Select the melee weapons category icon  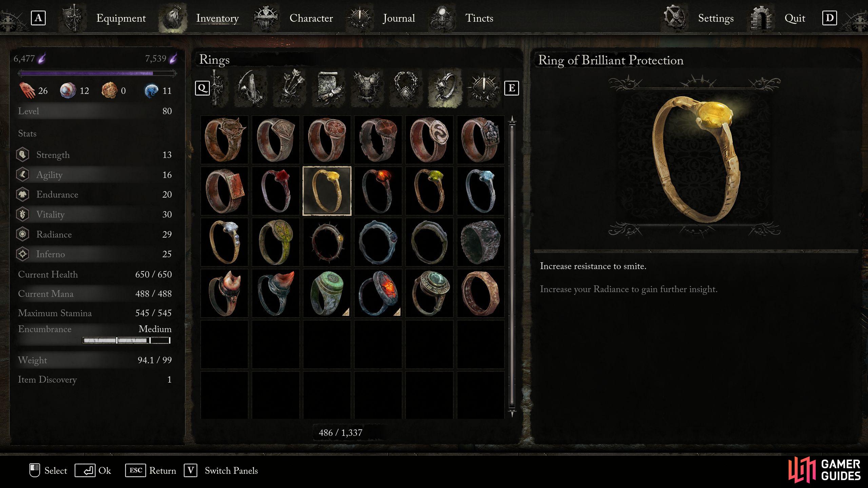pyautogui.click(x=217, y=88)
